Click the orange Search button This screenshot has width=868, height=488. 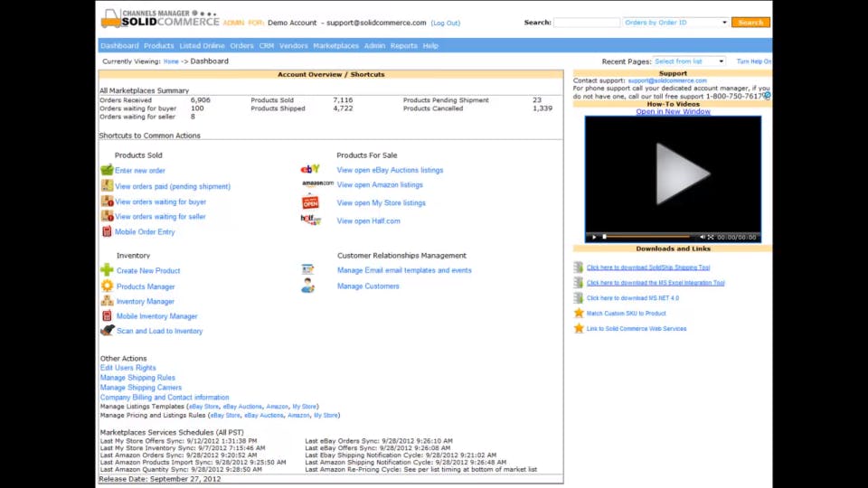750,23
